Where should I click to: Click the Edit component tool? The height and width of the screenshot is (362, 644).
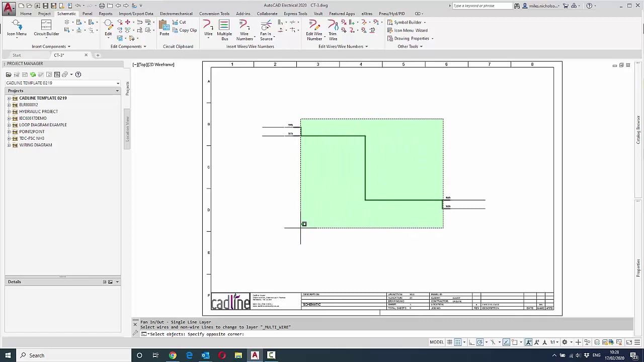coord(108,28)
